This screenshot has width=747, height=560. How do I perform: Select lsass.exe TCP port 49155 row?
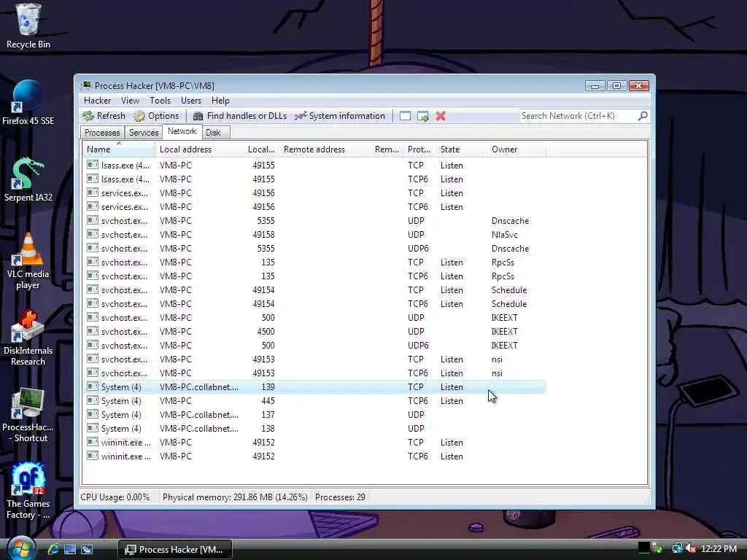[x=314, y=166]
